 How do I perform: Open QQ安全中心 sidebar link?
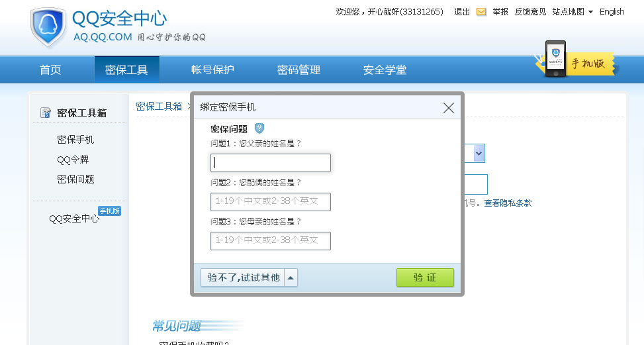pos(74,219)
